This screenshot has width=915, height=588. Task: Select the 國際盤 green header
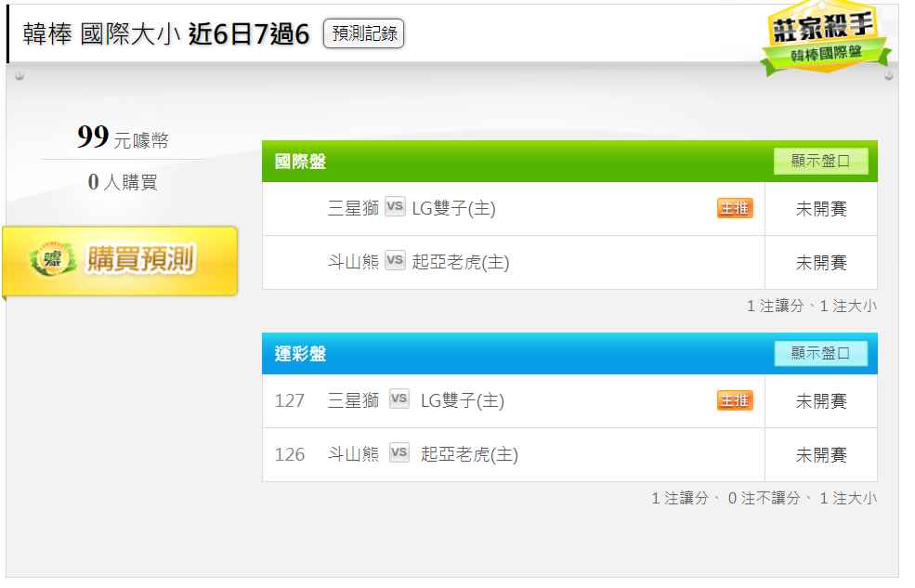[x=569, y=161]
